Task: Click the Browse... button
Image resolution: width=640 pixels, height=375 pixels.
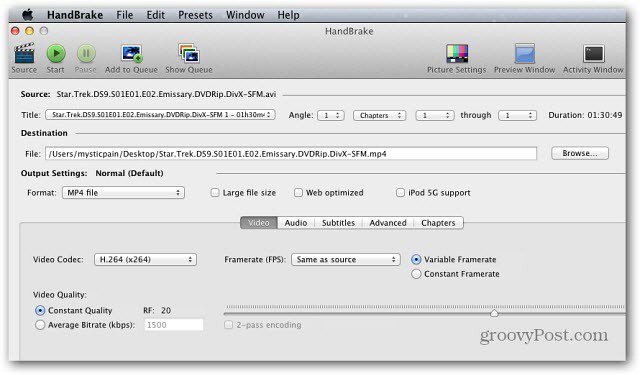Action: point(580,153)
